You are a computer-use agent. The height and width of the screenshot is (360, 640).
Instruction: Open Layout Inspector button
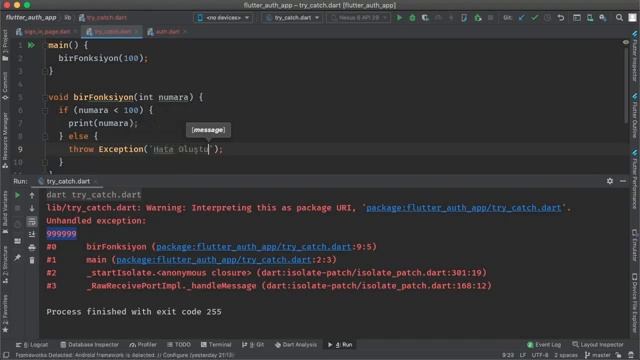coord(598,345)
